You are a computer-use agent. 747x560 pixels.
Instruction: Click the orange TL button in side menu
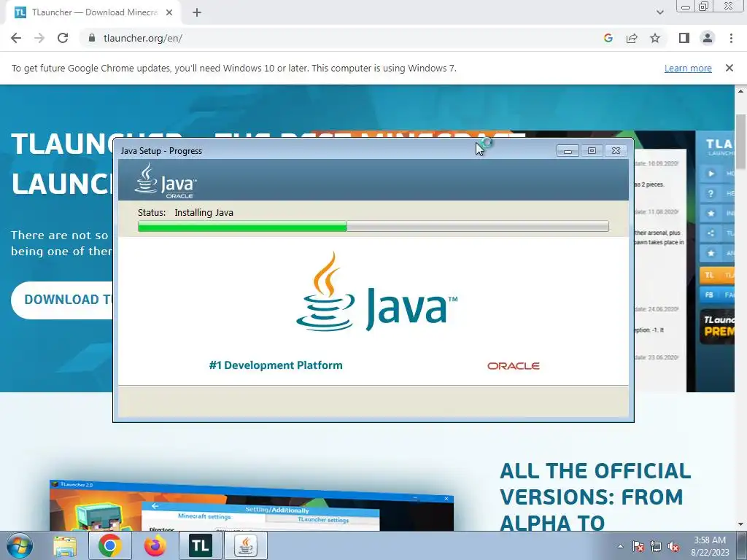coord(716,275)
